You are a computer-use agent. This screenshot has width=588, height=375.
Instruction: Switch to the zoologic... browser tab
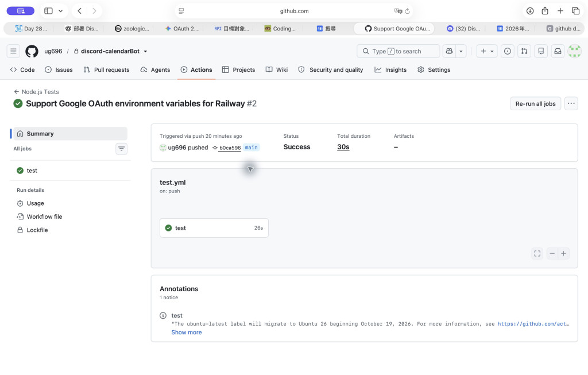tap(132, 29)
